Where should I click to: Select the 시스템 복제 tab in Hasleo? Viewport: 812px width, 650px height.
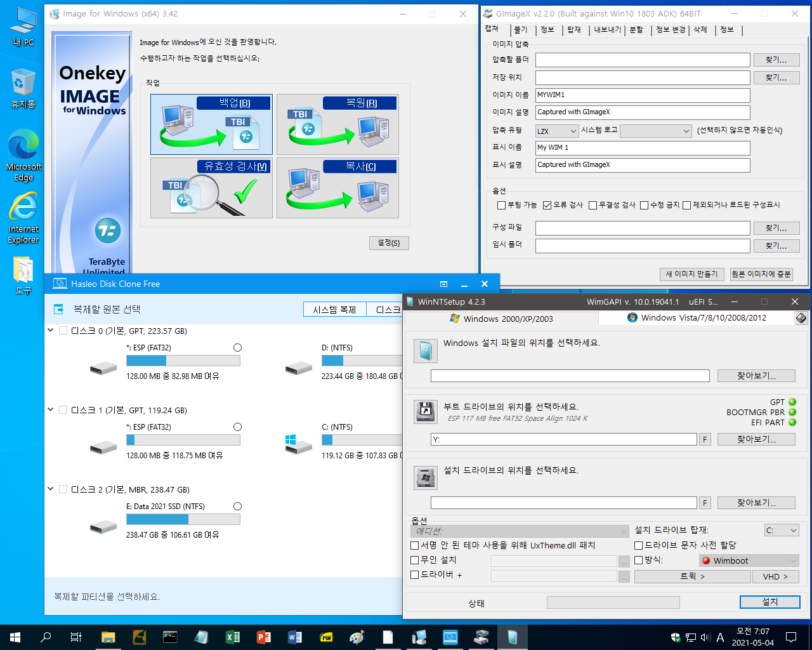[x=334, y=309]
